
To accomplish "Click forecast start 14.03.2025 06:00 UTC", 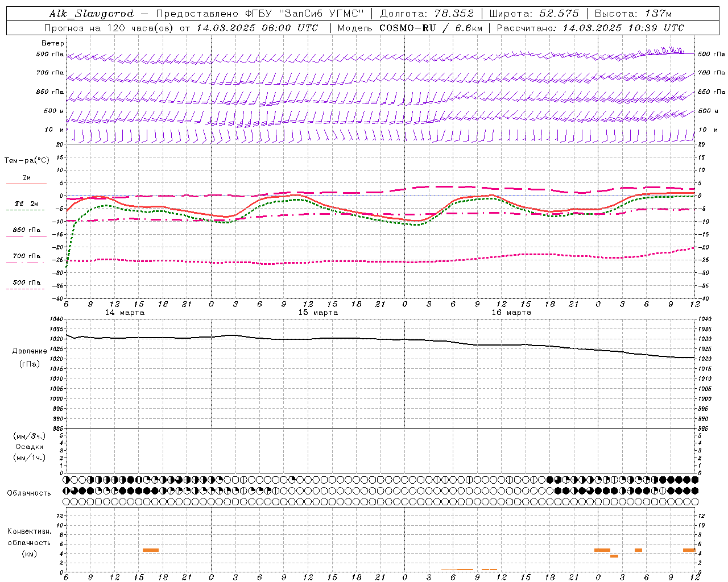I will pos(258,28).
